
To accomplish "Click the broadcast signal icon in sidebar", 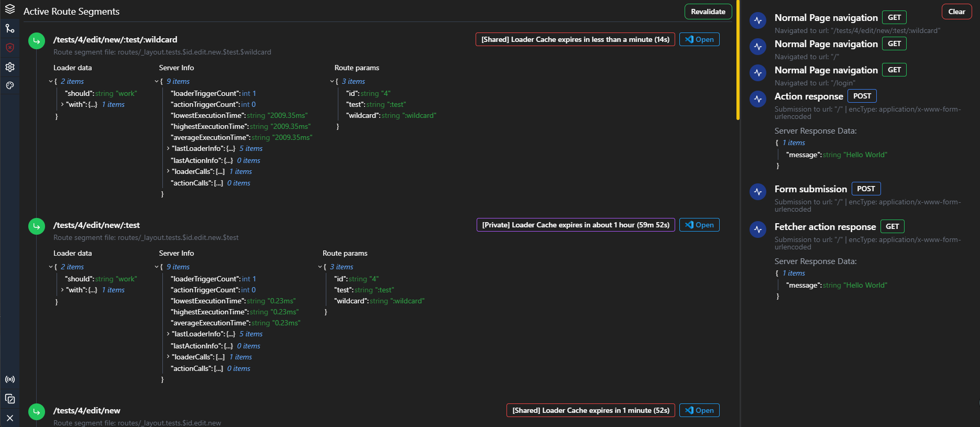I will pyautogui.click(x=10, y=379).
